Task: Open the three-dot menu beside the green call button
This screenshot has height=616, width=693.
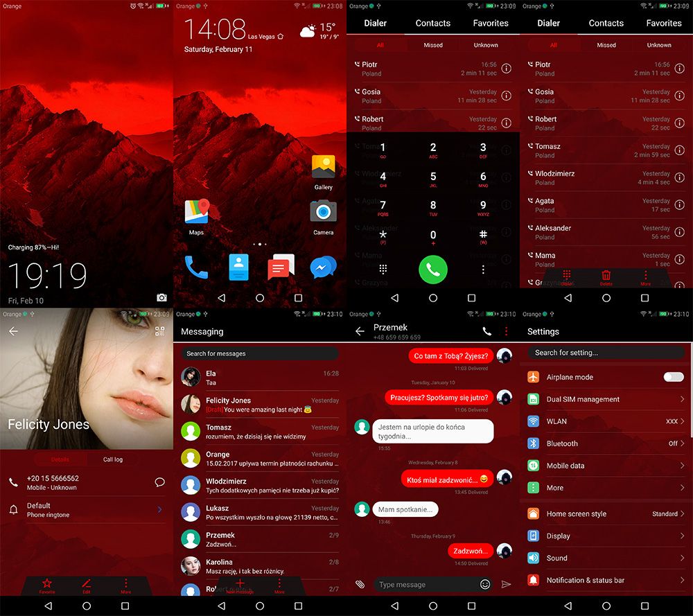Action: 483,269
